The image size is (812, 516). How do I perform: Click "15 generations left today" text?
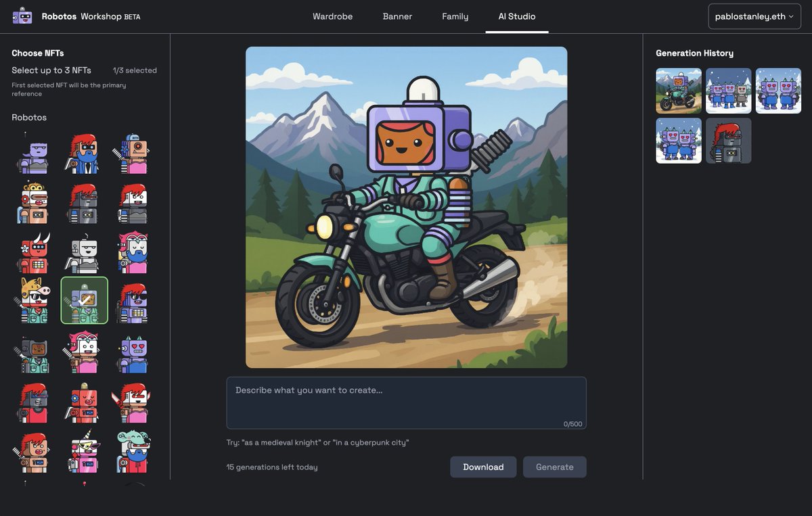point(272,467)
